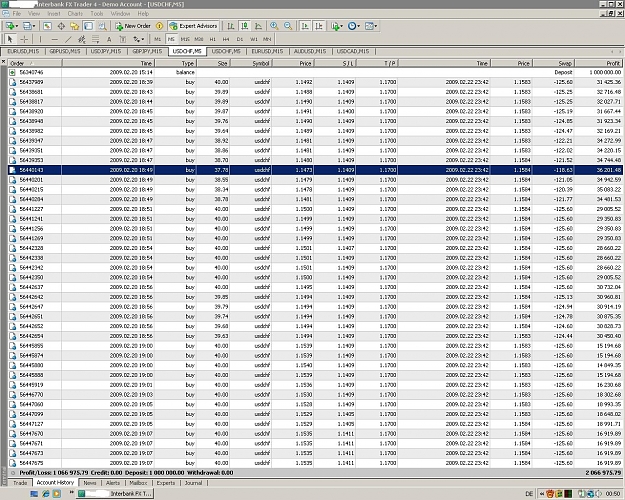Open the New Chart icon
The image size is (625, 500).
pos(10,26)
